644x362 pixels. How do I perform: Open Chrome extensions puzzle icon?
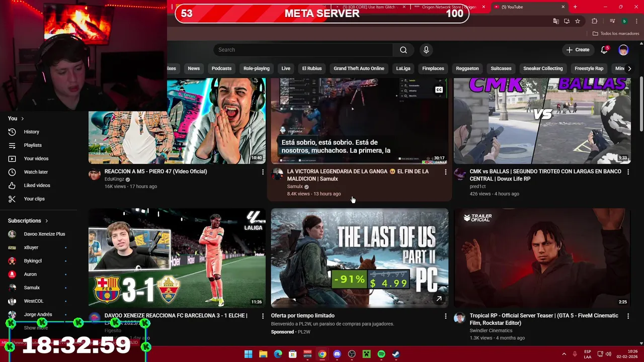595,21
